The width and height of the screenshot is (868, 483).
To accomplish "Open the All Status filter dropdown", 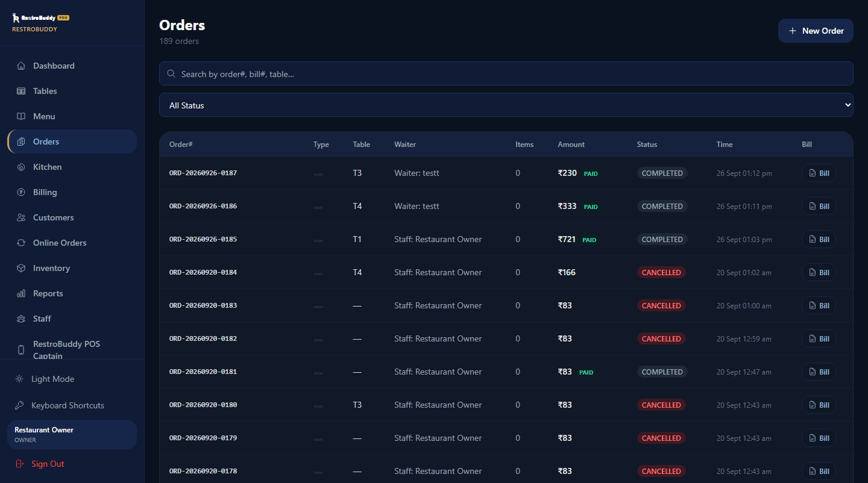I will 506,105.
